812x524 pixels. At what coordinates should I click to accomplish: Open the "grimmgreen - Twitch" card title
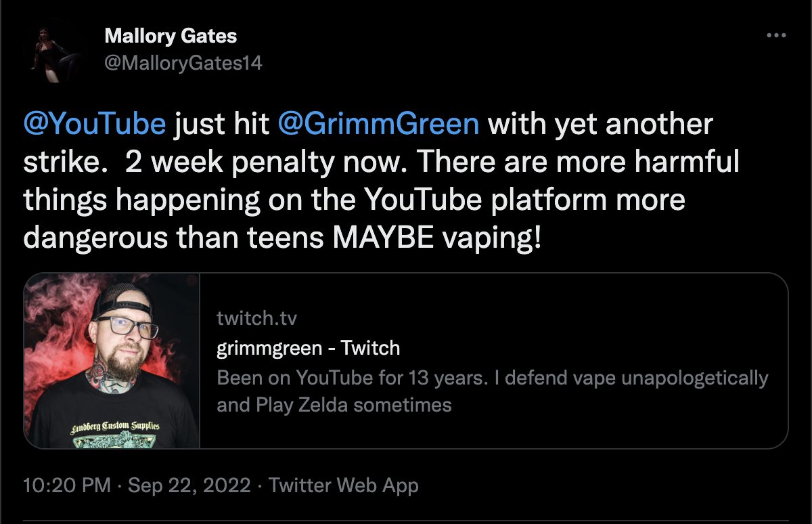click(309, 348)
